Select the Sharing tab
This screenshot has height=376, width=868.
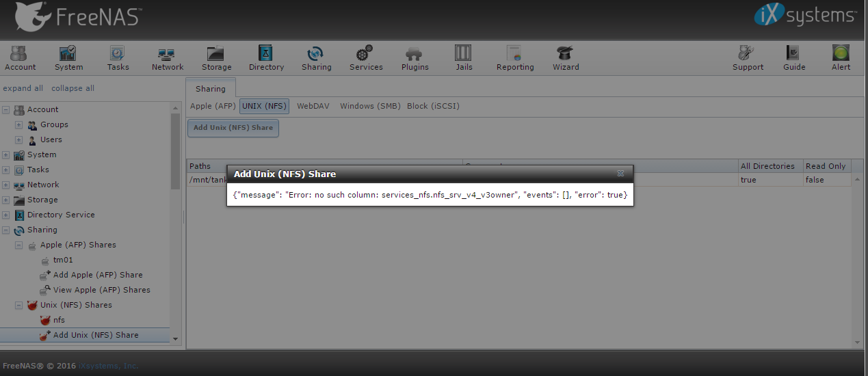click(x=211, y=89)
